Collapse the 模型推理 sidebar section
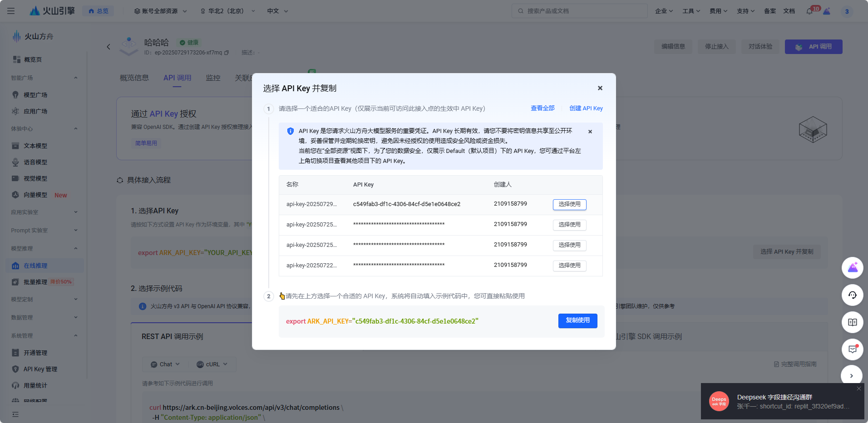The height and width of the screenshot is (423, 868). (76, 248)
